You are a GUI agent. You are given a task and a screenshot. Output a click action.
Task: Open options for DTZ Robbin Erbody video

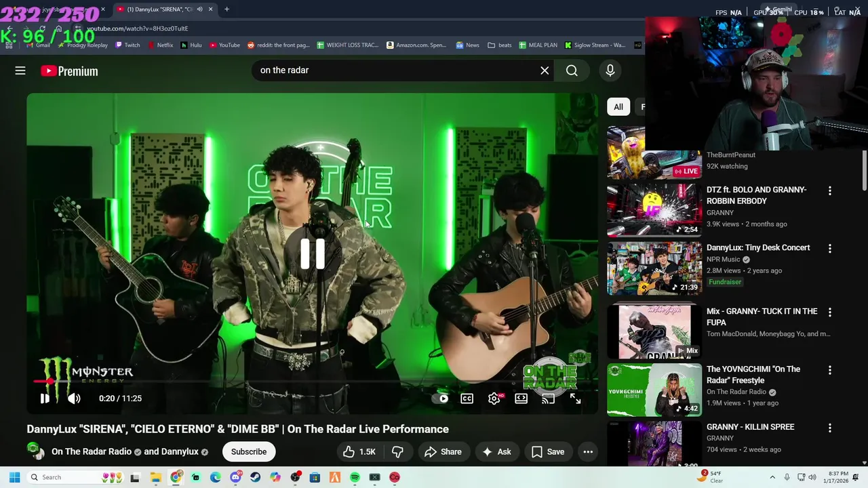[829, 191]
